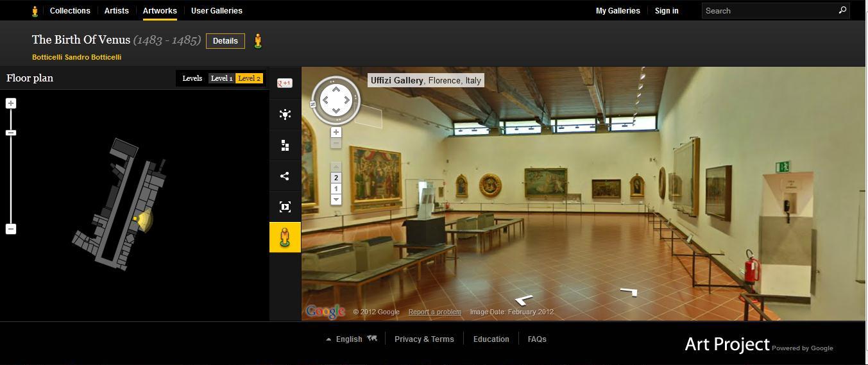
Task: Click the floor selector down arrow
Action: pos(336,199)
